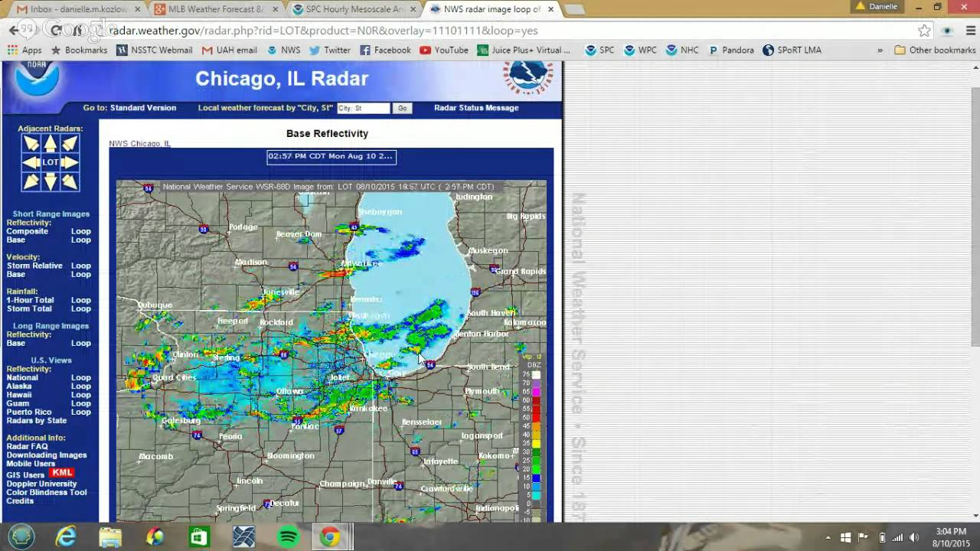
Task: Open a new tab
Action: tap(574, 9)
